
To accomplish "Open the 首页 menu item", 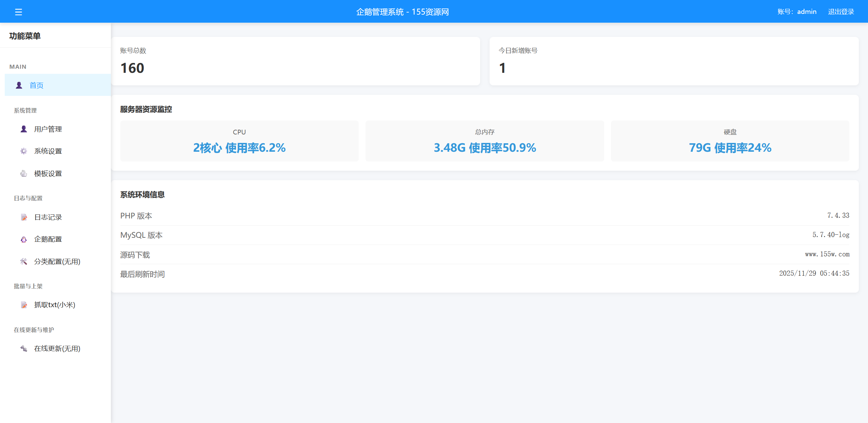I will pyautogui.click(x=37, y=85).
